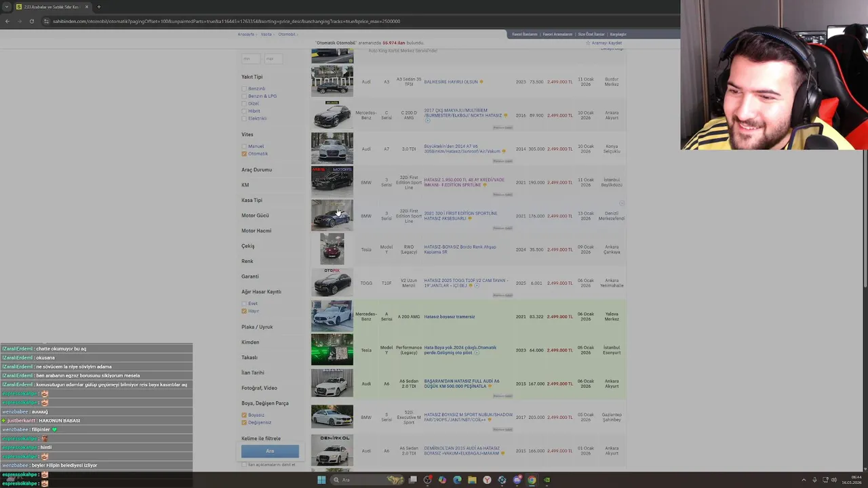Check Evet under Ağır Hasar Kayıtlı
The height and width of the screenshot is (488, 868).
(244, 304)
